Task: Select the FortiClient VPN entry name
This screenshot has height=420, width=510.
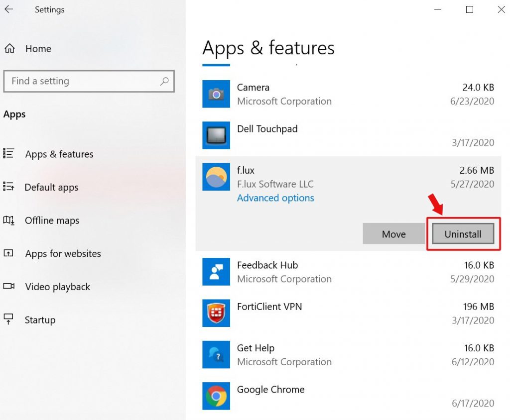Action: tap(269, 307)
